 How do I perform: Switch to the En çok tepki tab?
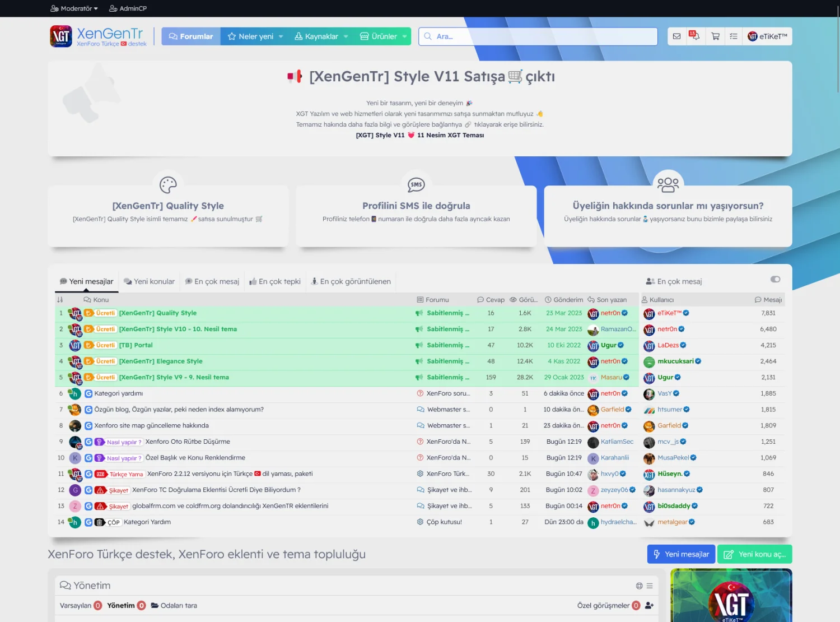[x=275, y=281]
